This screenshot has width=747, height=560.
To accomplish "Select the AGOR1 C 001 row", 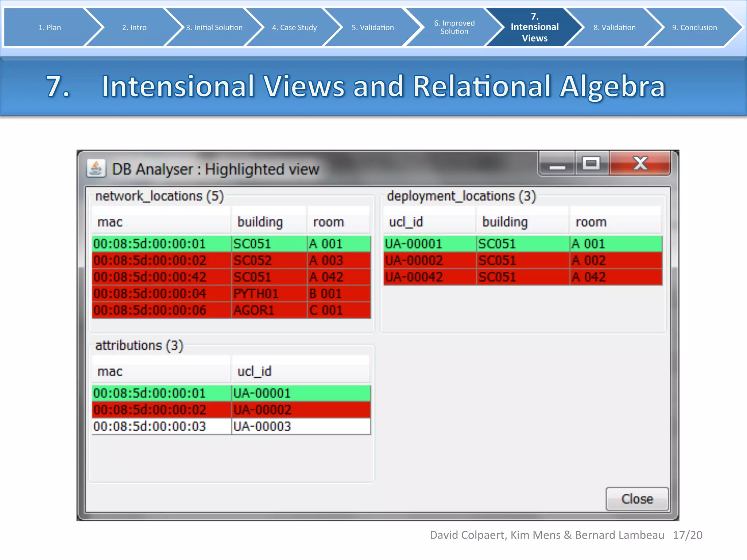I will (x=231, y=311).
